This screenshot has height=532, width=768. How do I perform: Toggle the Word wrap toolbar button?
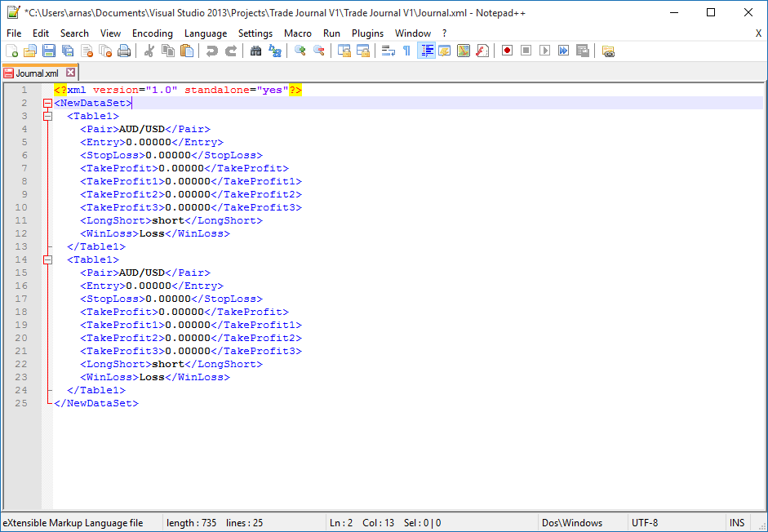[388, 51]
